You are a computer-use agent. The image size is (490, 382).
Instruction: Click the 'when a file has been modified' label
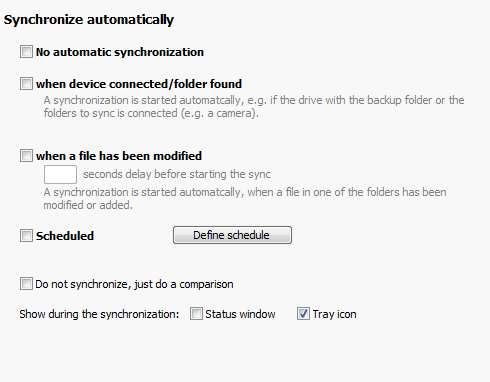pyautogui.click(x=119, y=156)
